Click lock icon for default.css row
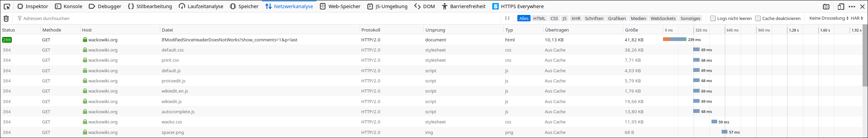This screenshot has height=138, width=868. 85,50
